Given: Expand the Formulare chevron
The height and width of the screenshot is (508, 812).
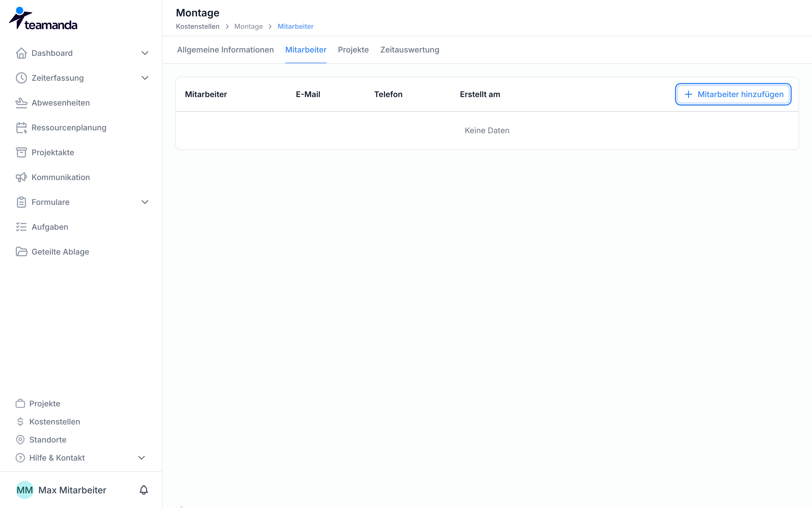Looking at the screenshot, I should click(145, 202).
